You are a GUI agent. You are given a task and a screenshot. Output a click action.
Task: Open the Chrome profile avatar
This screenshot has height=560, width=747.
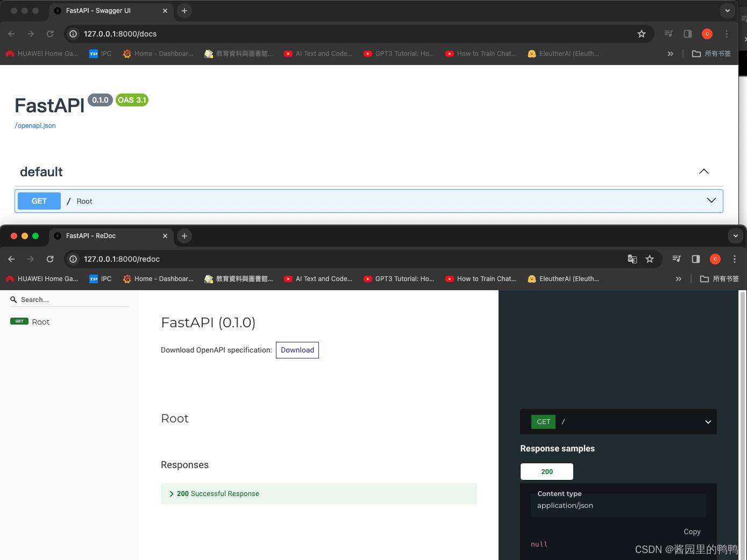(x=707, y=33)
